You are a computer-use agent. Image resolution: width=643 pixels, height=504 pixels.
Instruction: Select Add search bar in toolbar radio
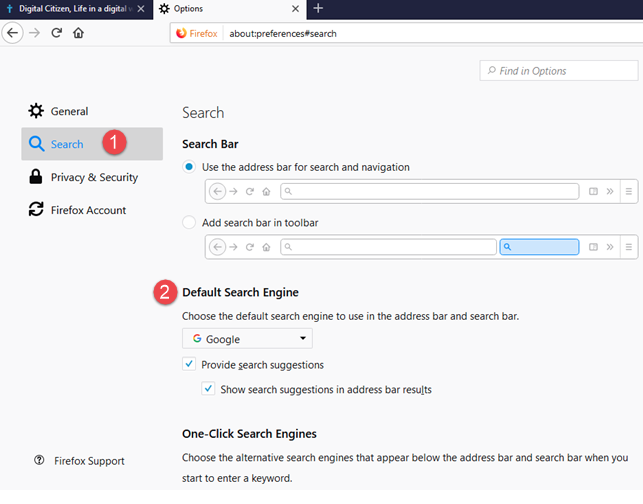click(189, 222)
